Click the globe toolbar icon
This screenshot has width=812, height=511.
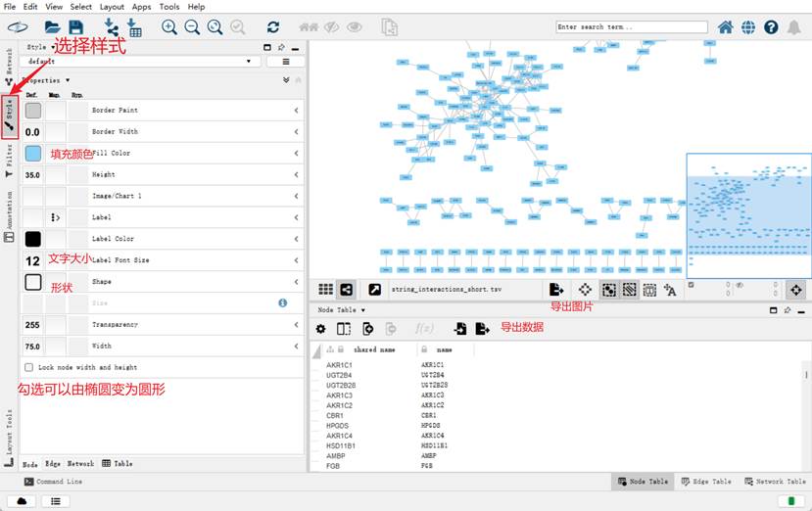(x=747, y=27)
